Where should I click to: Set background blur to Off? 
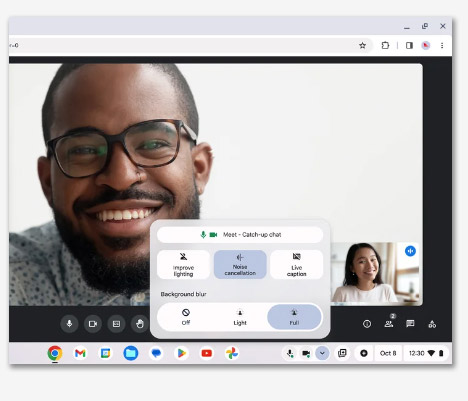tap(186, 317)
